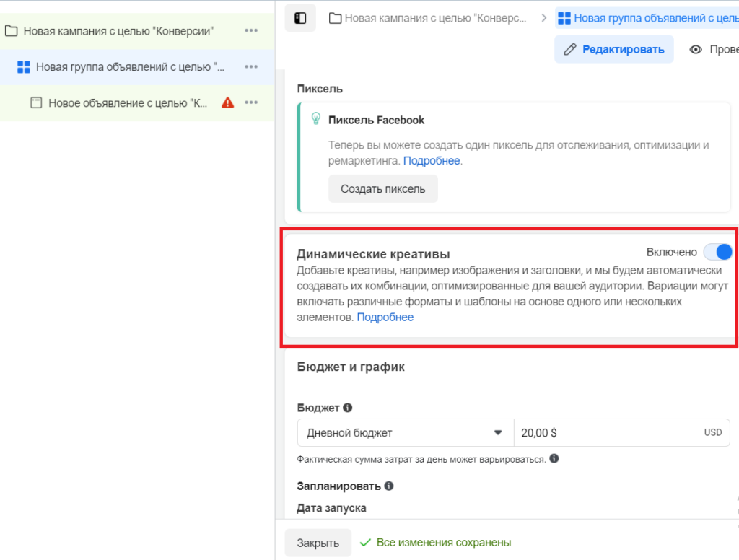Viewport: 739px width, 560px height.
Task: Click the breadcrumb chevron arrow
Action: [543, 18]
